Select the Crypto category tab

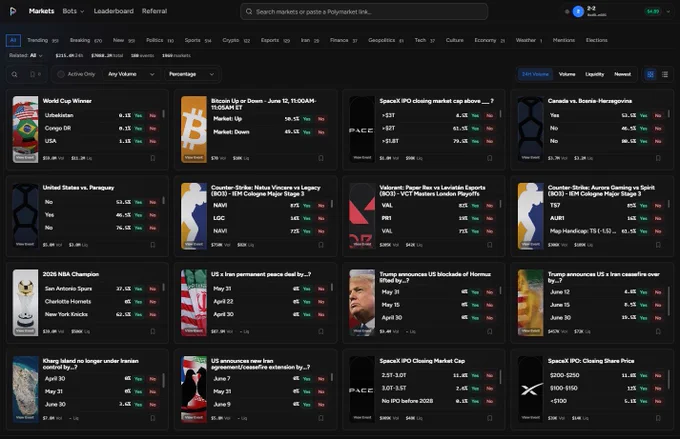pos(236,40)
